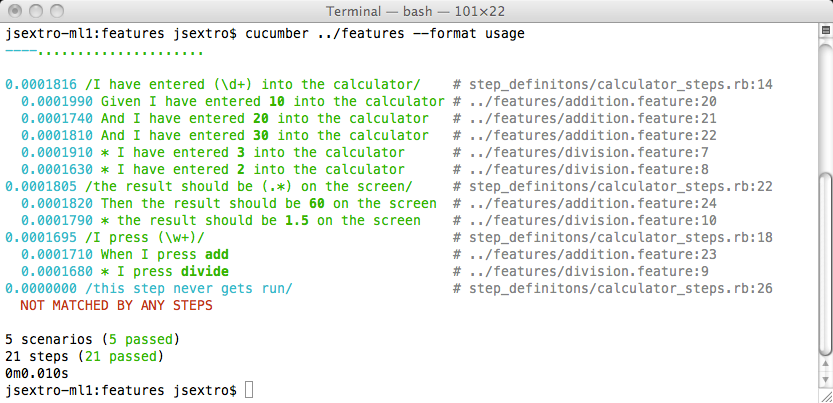This screenshot has height=403, width=833.
Task: Click the Terminal window title text
Action: click(415, 11)
